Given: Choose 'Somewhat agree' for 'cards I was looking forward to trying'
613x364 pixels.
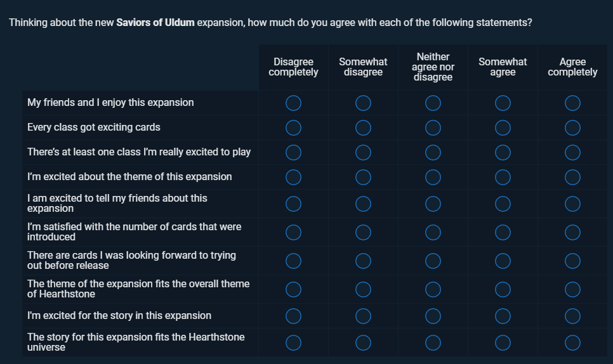Looking at the screenshot, I should click(503, 261).
